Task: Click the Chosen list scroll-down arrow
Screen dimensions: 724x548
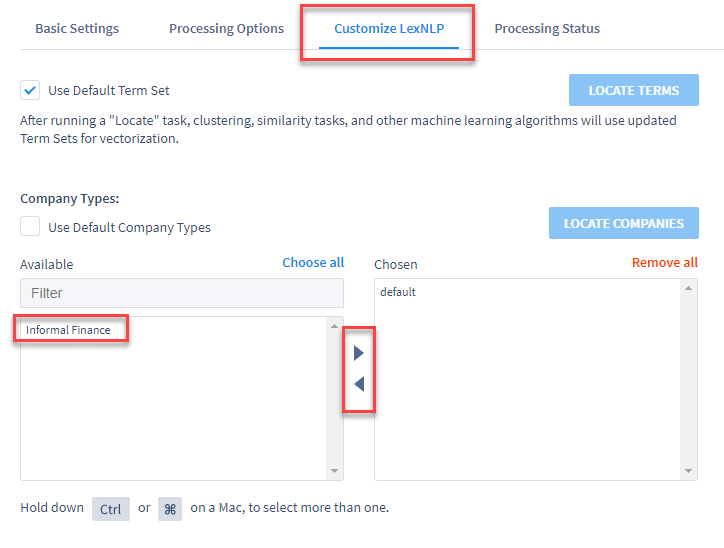Action: point(688,471)
